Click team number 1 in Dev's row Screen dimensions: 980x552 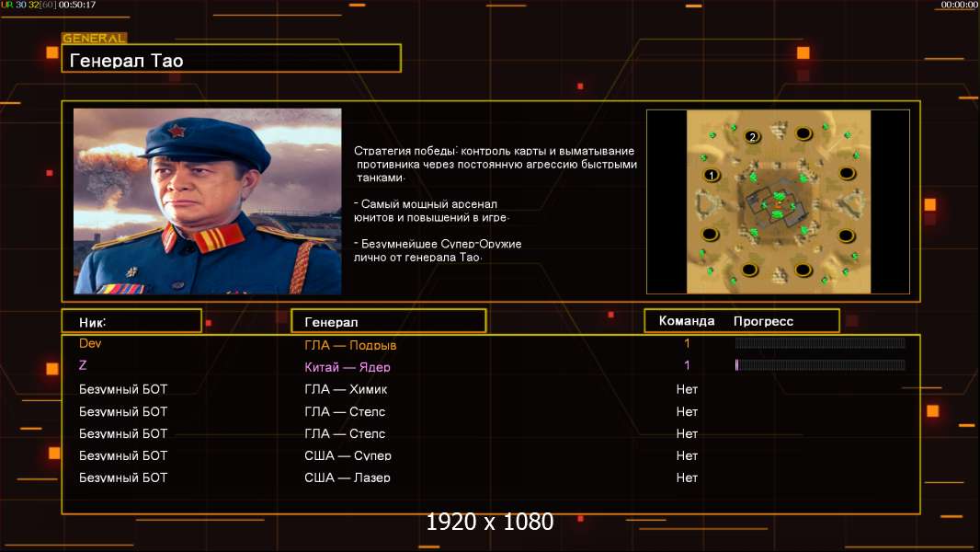point(687,343)
